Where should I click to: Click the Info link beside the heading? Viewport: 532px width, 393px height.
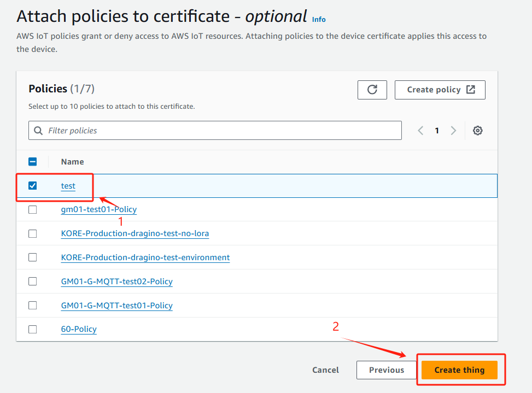tap(319, 19)
